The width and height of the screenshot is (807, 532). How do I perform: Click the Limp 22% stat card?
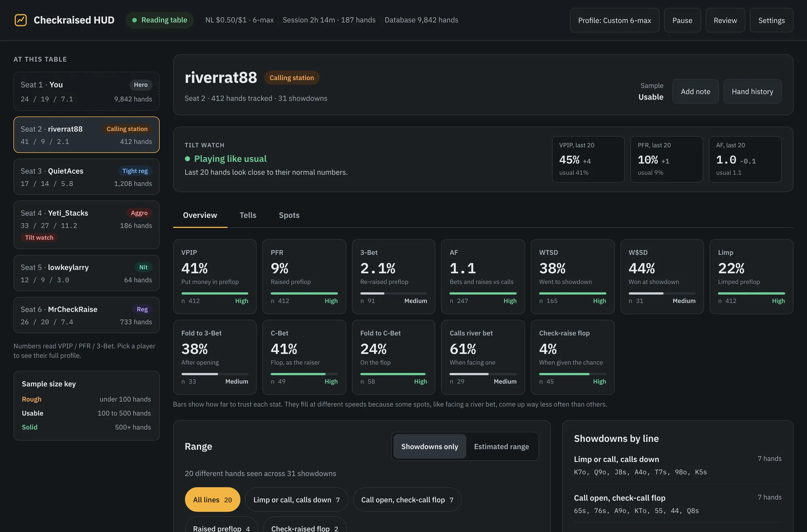coord(751,277)
